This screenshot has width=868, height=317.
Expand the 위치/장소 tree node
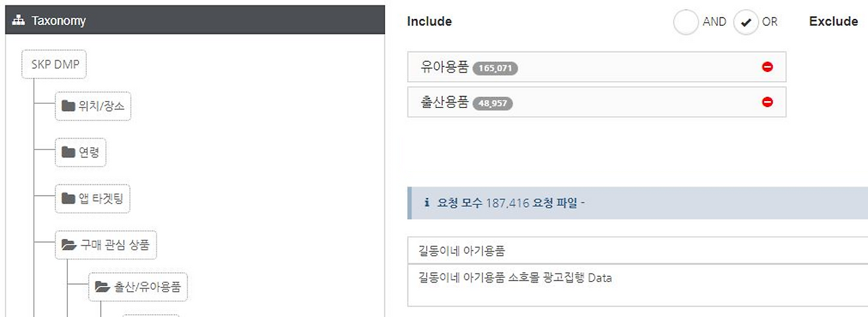click(x=93, y=106)
